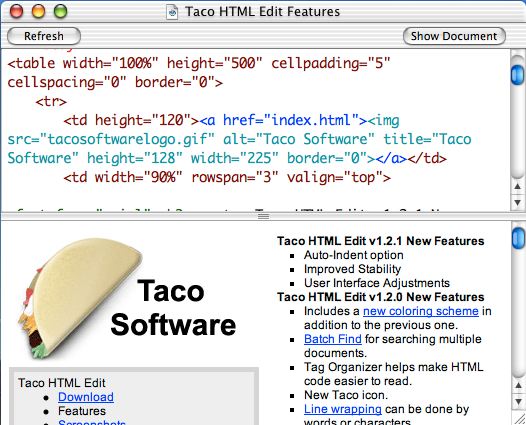Click the window resize grip corner
This screenshot has height=425, width=526.
[520, 418]
